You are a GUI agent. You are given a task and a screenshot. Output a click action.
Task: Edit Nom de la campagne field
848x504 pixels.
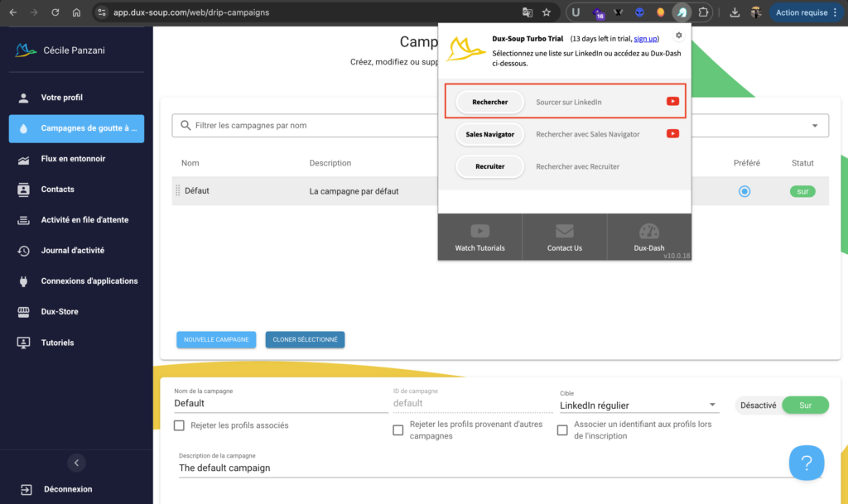(280, 404)
